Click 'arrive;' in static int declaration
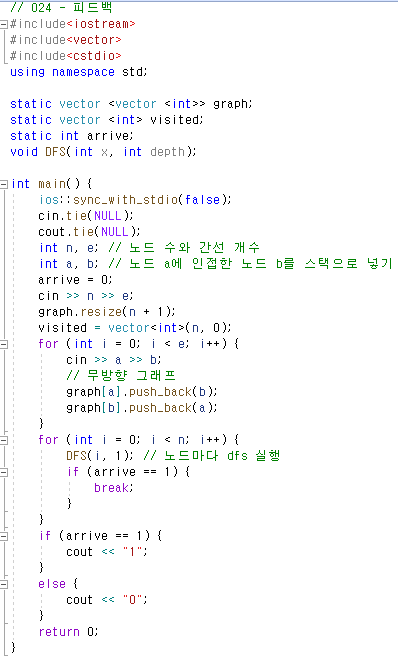Screen dimensions: 398x660 [x=110, y=136]
